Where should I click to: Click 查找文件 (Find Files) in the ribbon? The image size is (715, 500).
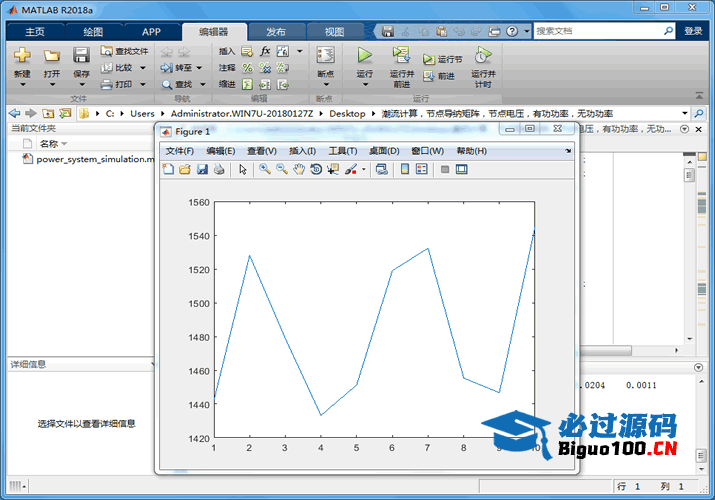click(124, 51)
